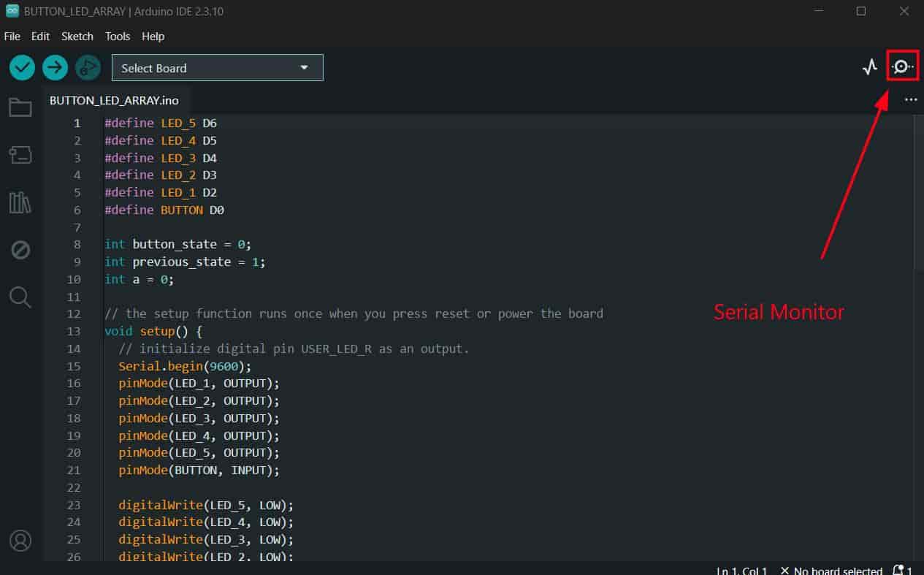Click the No board selected status
924x575 pixels.
point(831,571)
